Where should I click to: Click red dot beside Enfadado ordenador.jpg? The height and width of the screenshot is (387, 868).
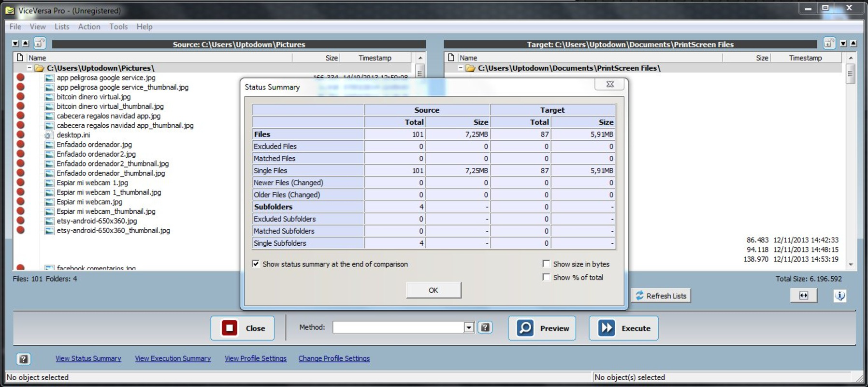(20, 144)
